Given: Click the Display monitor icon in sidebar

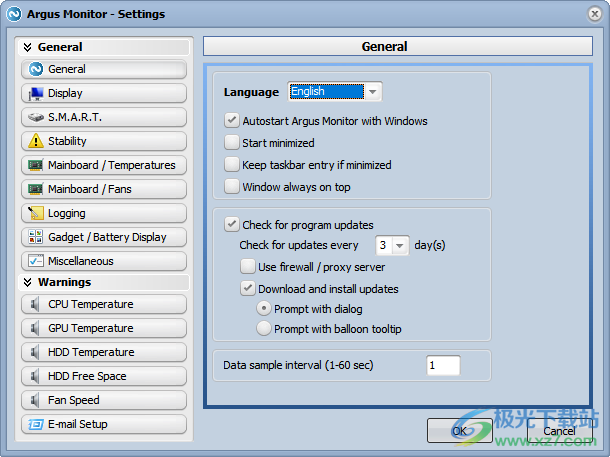Looking at the screenshot, I should 35,93.
